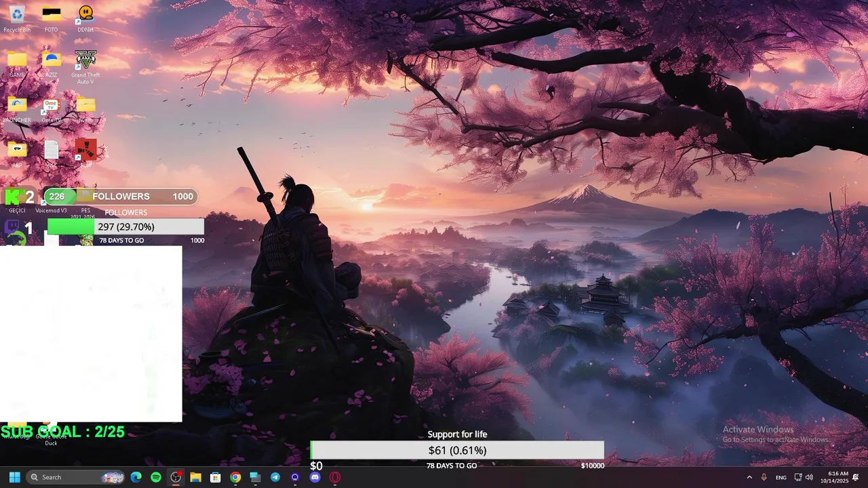Launch the Ome.TV shortcut

click(x=52, y=108)
